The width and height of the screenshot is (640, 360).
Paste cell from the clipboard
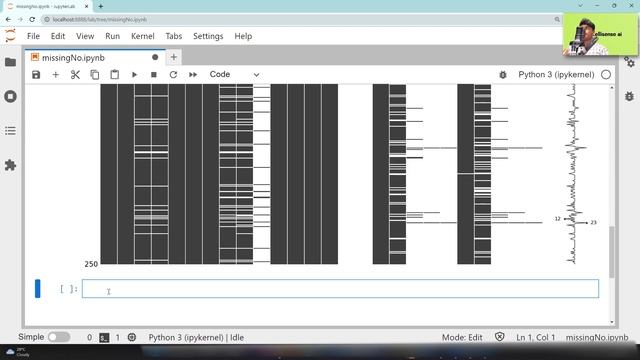tap(115, 75)
